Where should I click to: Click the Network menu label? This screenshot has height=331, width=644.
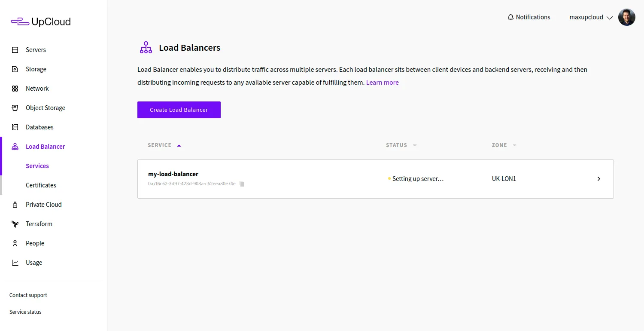tap(37, 89)
